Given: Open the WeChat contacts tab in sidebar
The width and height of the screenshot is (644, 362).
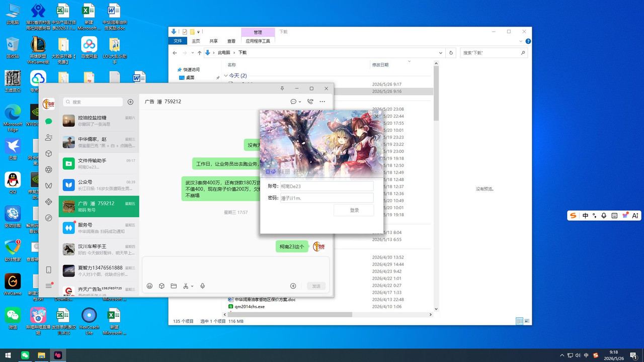Looking at the screenshot, I should click(49, 137).
